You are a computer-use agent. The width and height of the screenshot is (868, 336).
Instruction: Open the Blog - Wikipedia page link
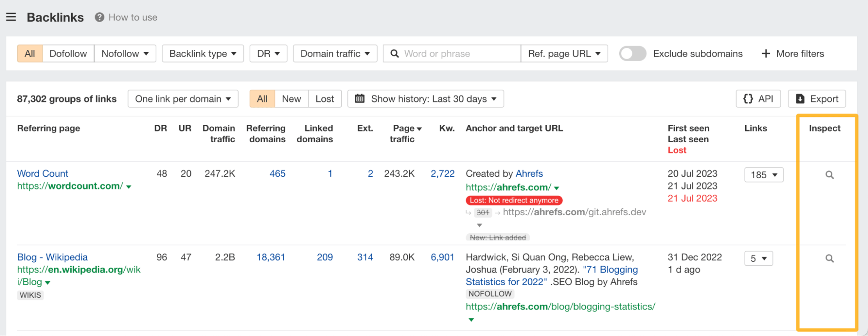tap(52, 257)
